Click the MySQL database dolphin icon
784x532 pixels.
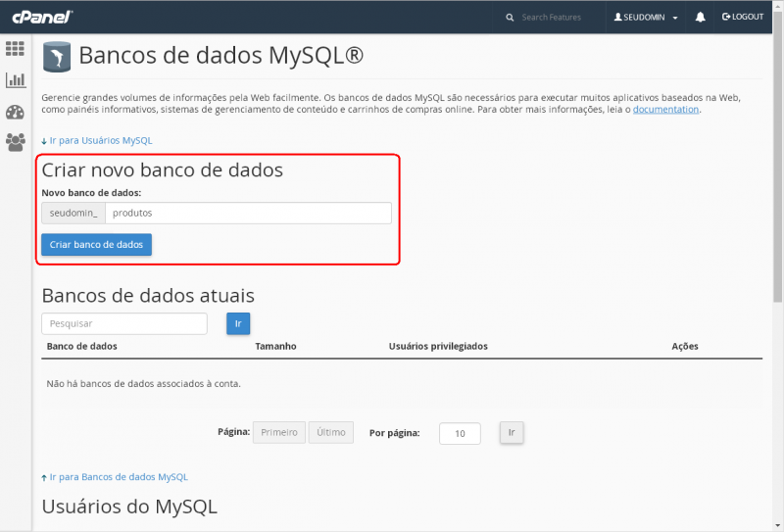pos(57,57)
